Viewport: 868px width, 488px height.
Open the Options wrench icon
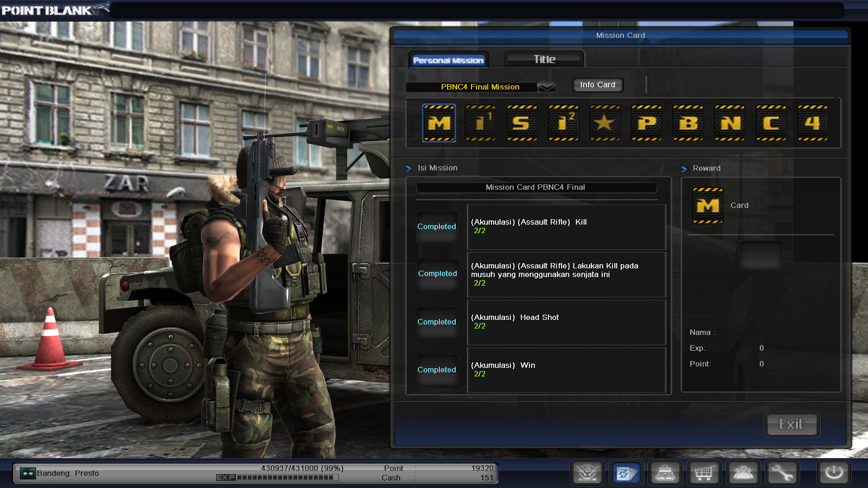tap(782, 472)
